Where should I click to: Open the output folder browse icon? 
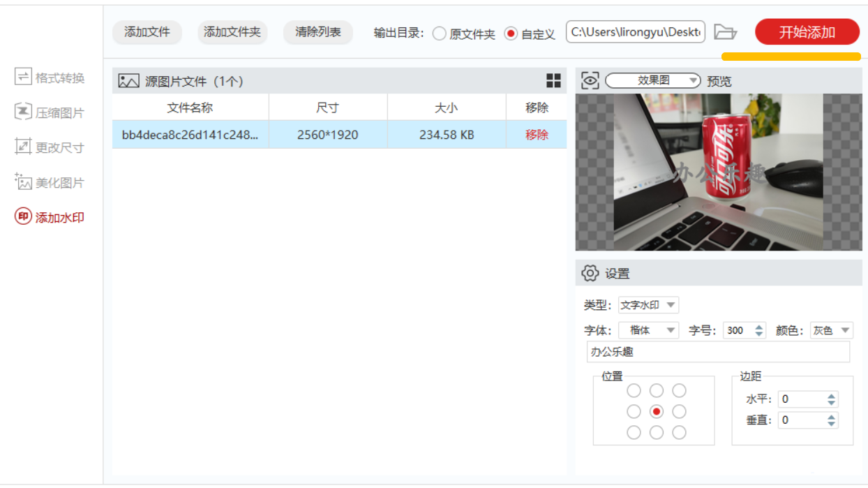coord(725,32)
